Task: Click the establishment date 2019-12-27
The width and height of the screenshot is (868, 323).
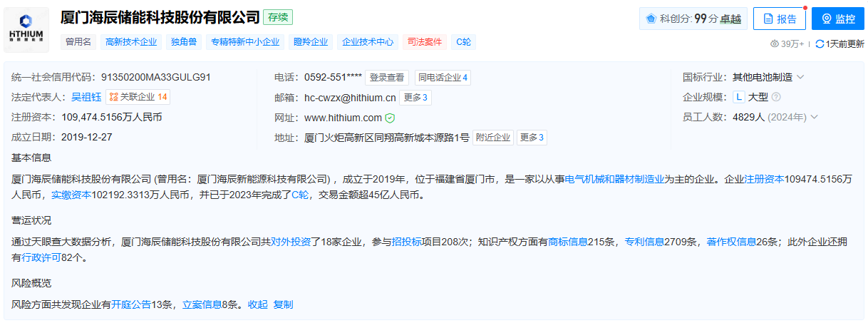Action: coord(86,137)
